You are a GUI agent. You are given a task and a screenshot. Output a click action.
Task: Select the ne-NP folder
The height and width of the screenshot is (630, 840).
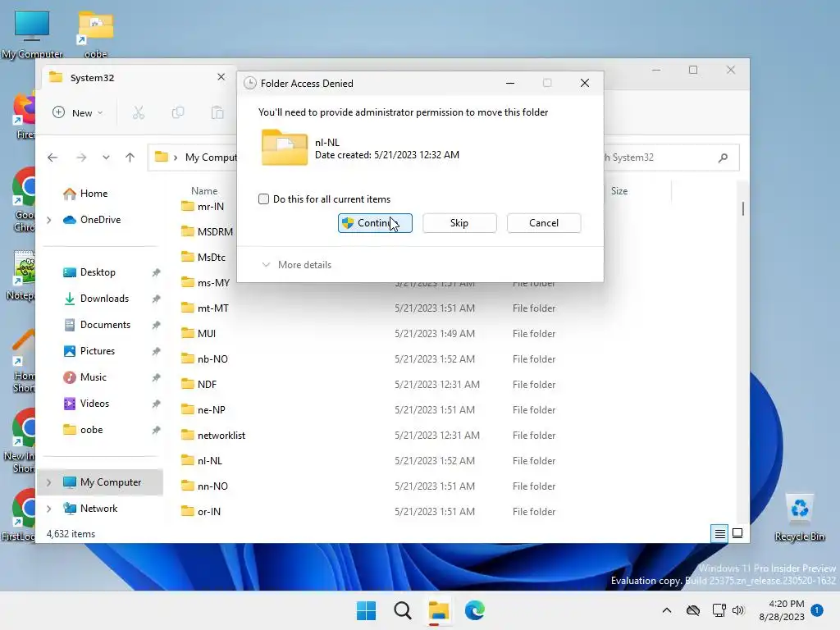coord(203,410)
